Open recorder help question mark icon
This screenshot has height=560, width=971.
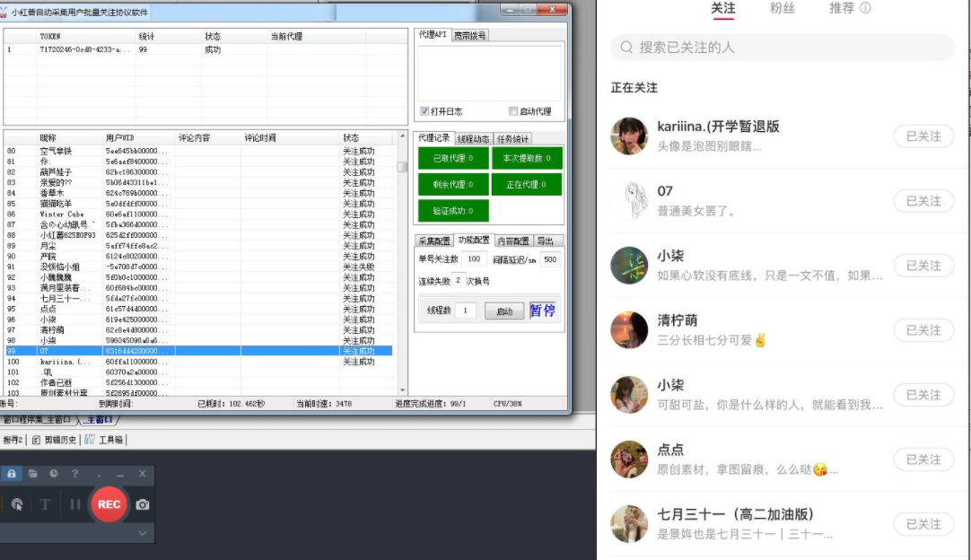pyautogui.click(x=75, y=473)
